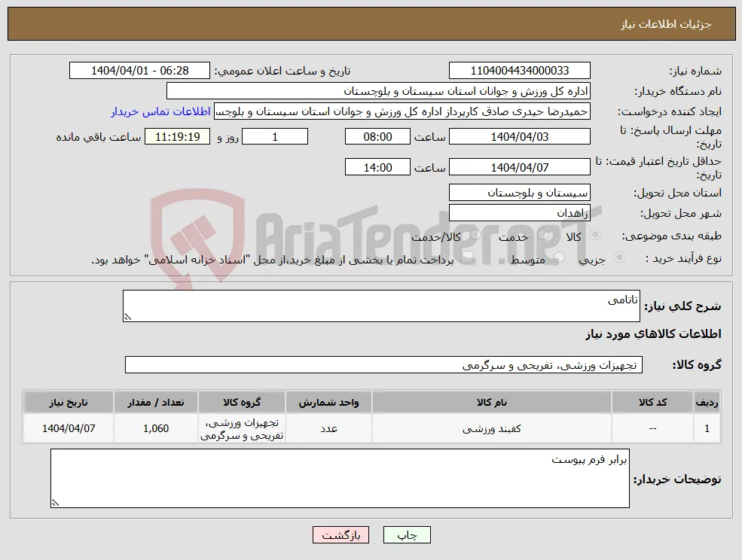Viewport: 742px width, 560px height.
Task: Click the quantity cell 1,060
Action: [156, 428]
